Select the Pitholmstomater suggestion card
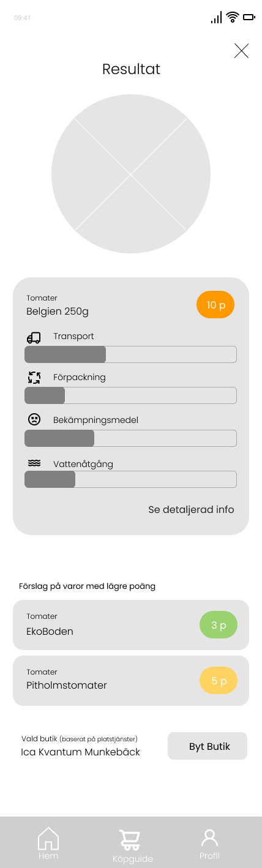Screen dimensions: 262x868 point(131,681)
